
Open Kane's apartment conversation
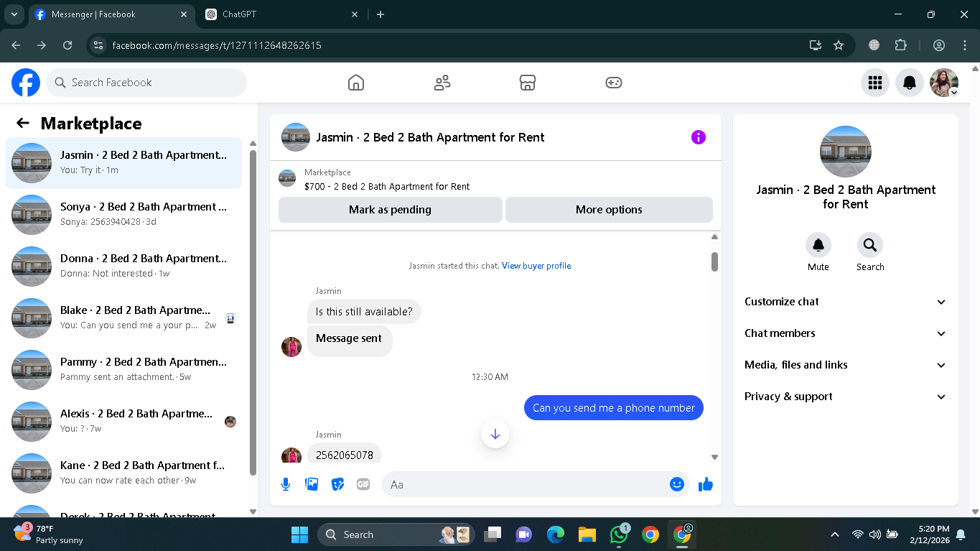click(x=123, y=473)
